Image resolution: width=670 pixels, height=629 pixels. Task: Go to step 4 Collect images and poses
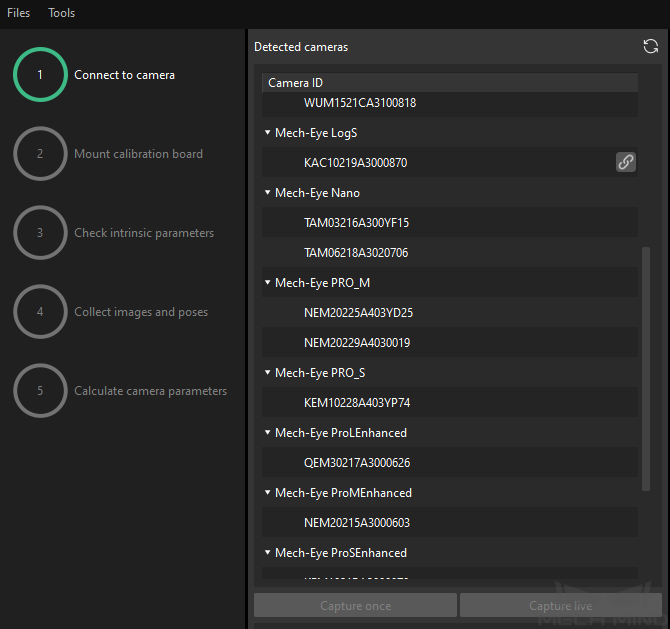click(x=111, y=312)
